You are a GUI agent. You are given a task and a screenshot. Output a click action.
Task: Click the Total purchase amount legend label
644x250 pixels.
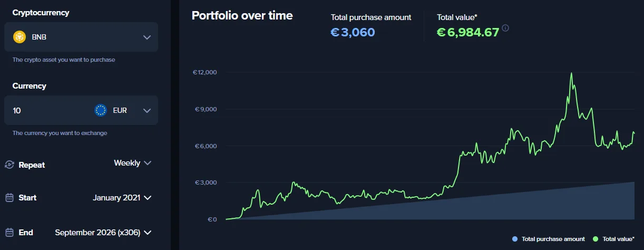click(553, 239)
